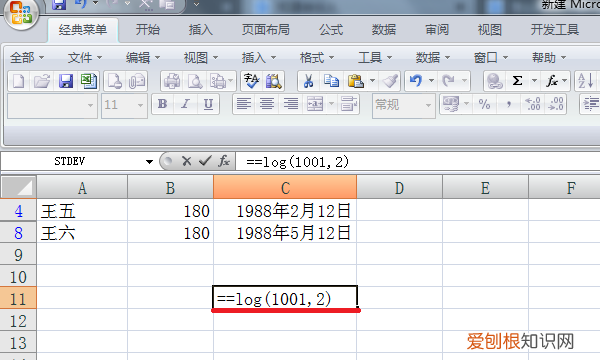
Task: Open the 文件 dropdown menu
Action: 85,58
